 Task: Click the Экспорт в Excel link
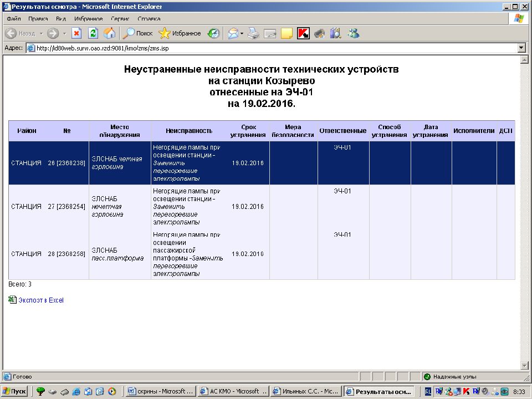click(x=40, y=300)
